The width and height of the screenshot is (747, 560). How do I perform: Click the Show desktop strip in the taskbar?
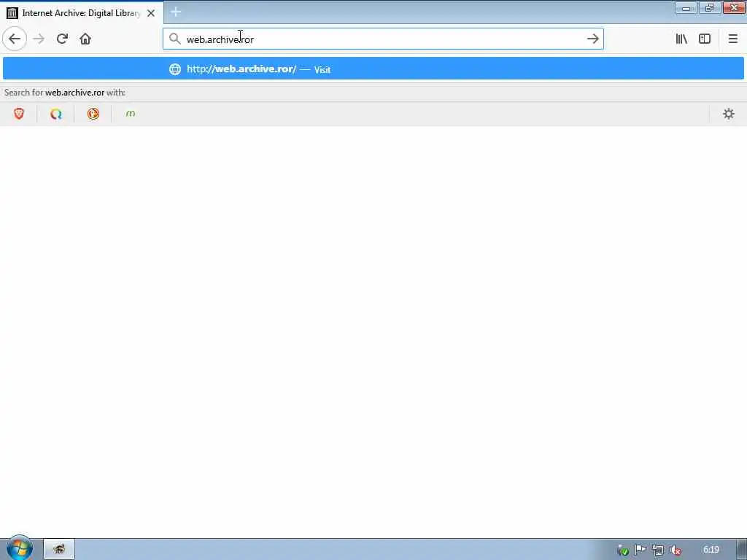[x=742, y=550]
